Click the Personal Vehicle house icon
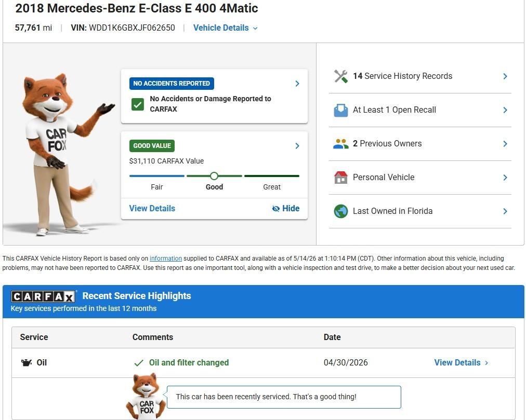 (341, 178)
